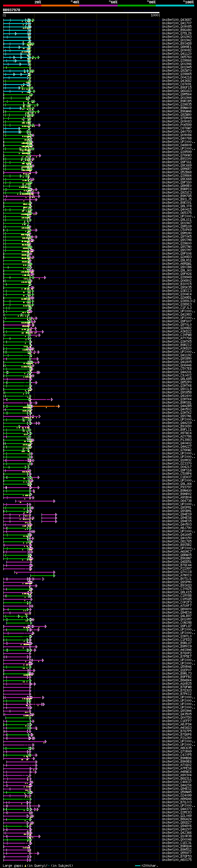Open UniRef100_Q8L685 entry
The width and height of the screenshot is (197, 868).
click(177, 379)
